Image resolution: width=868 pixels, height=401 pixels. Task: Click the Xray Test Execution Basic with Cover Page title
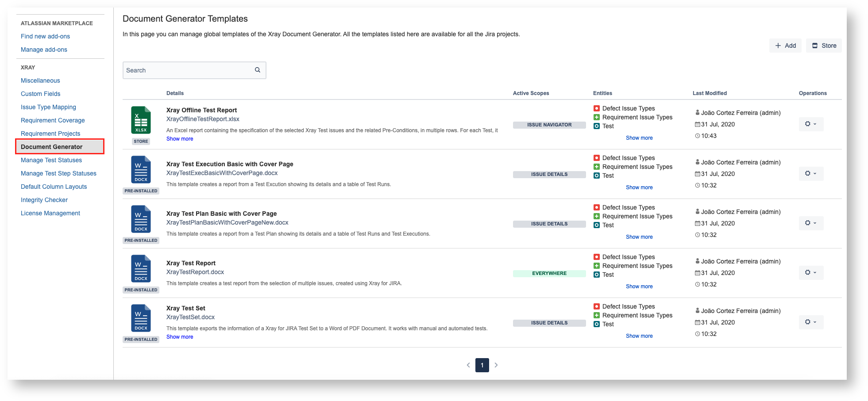click(x=230, y=164)
